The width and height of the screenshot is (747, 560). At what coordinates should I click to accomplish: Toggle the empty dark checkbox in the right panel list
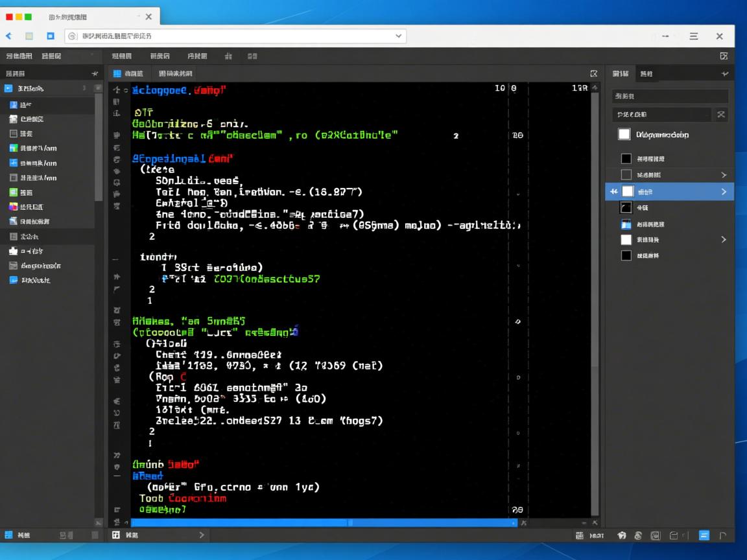[626, 175]
